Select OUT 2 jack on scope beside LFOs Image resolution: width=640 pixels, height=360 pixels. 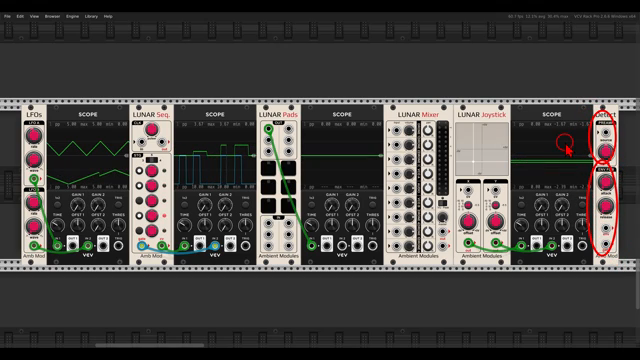[x=103, y=246]
